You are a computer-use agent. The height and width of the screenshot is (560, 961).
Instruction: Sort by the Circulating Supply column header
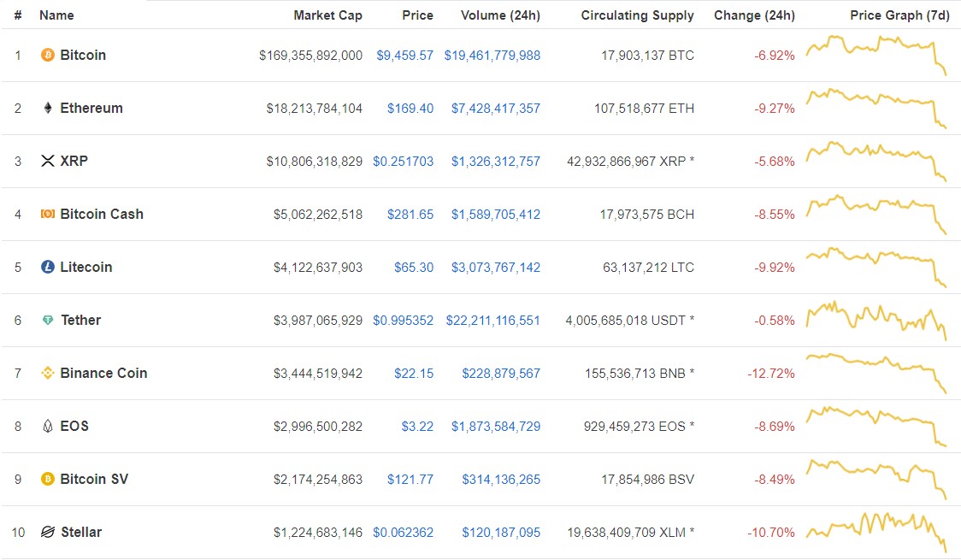(x=638, y=15)
